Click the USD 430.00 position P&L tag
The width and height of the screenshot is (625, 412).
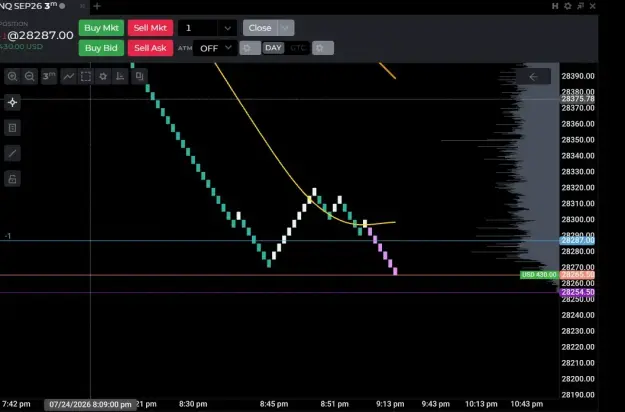(539, 275)
